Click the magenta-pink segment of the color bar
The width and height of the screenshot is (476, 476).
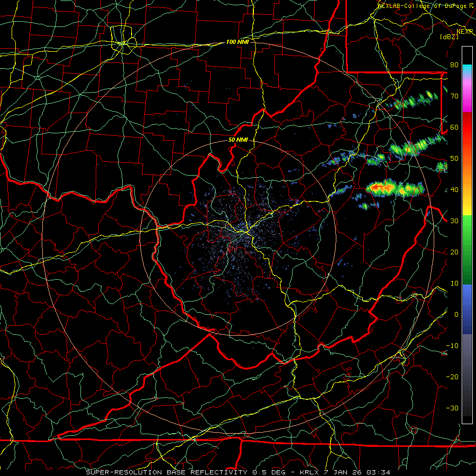(467, 96)
